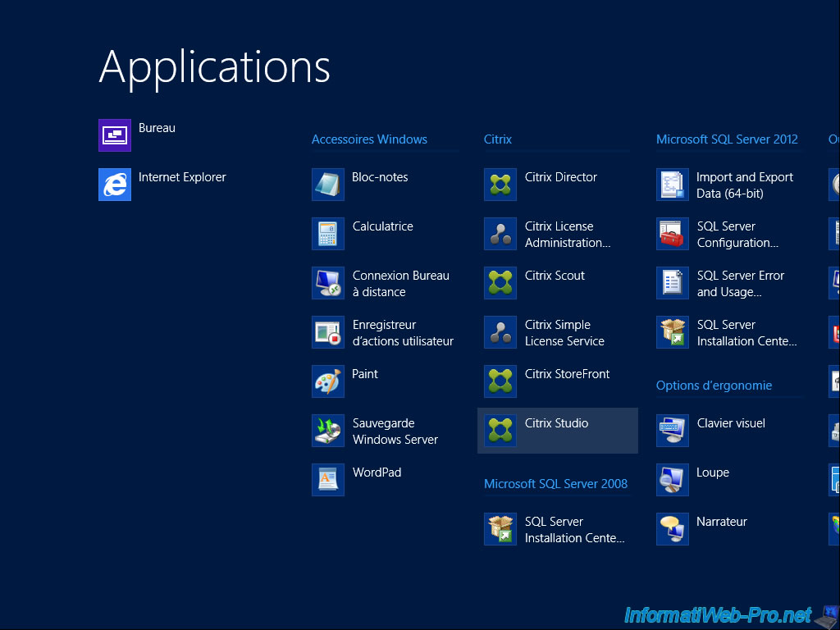Click the Citrix group header
The height and width of the screenshot is (630, 840).
click(x=498, y=139)
